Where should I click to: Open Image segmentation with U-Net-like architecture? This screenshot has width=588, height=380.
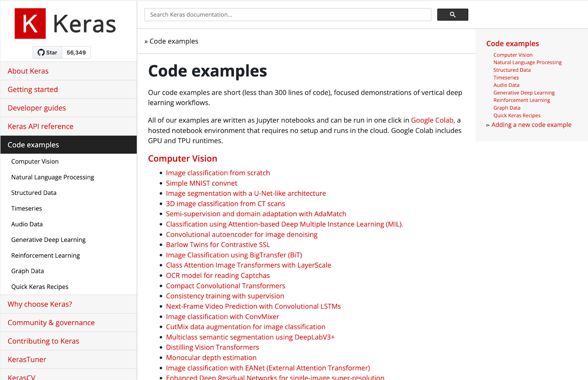click(x=246, y=193)
